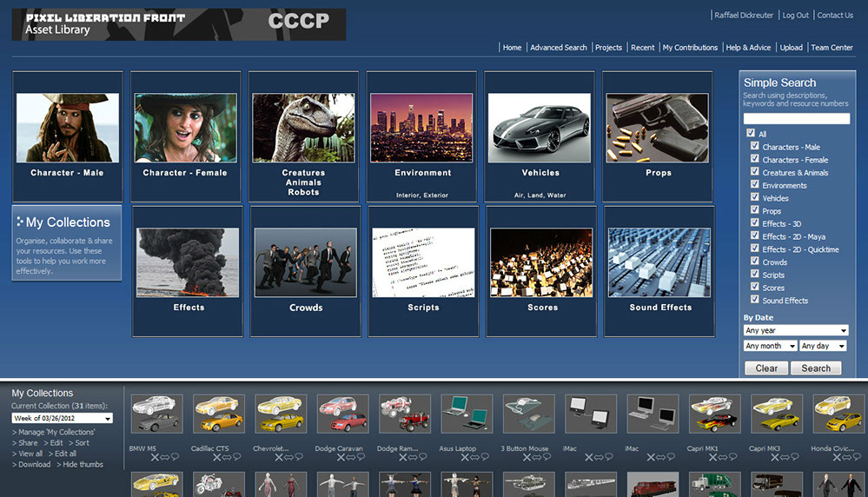Open the Team Center menu item

tap(832, 48)
